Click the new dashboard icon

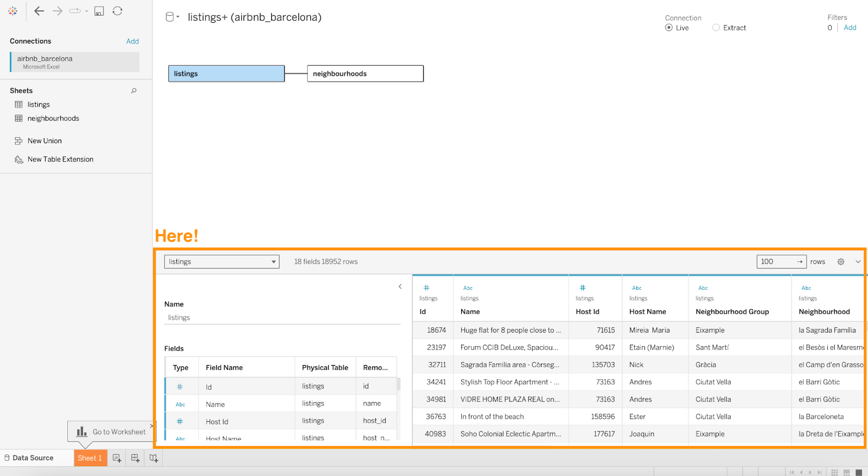[135, 458]
